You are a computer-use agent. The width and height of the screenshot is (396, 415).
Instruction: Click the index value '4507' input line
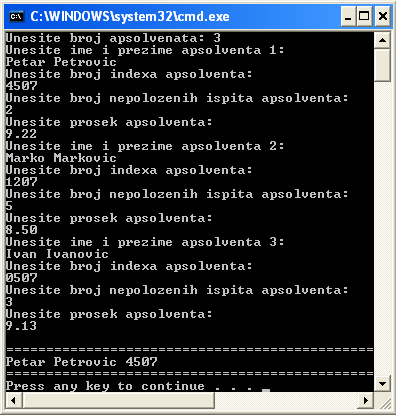(x=22, y=86)
